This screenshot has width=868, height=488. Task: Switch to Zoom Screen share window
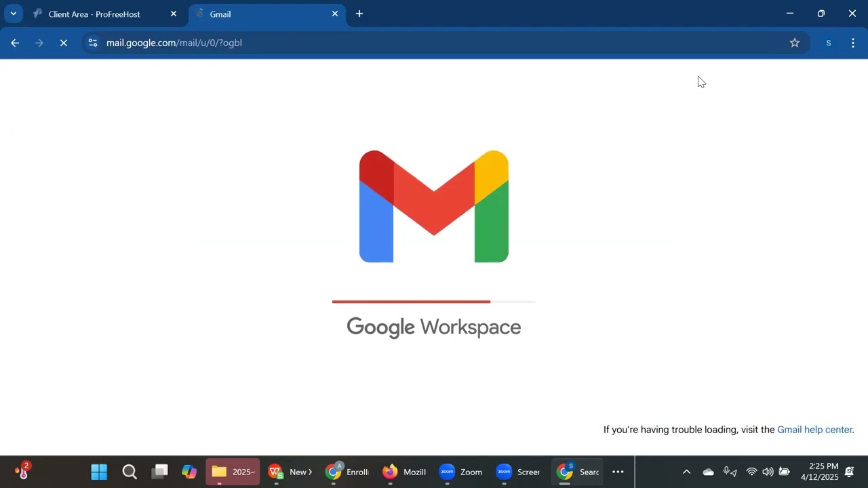tap(517, 472)
